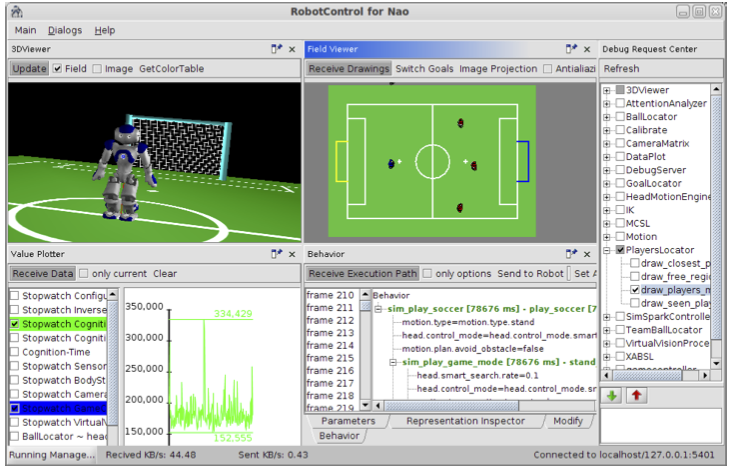Switch to the Behavior tab at bottom

coord(339,436)
